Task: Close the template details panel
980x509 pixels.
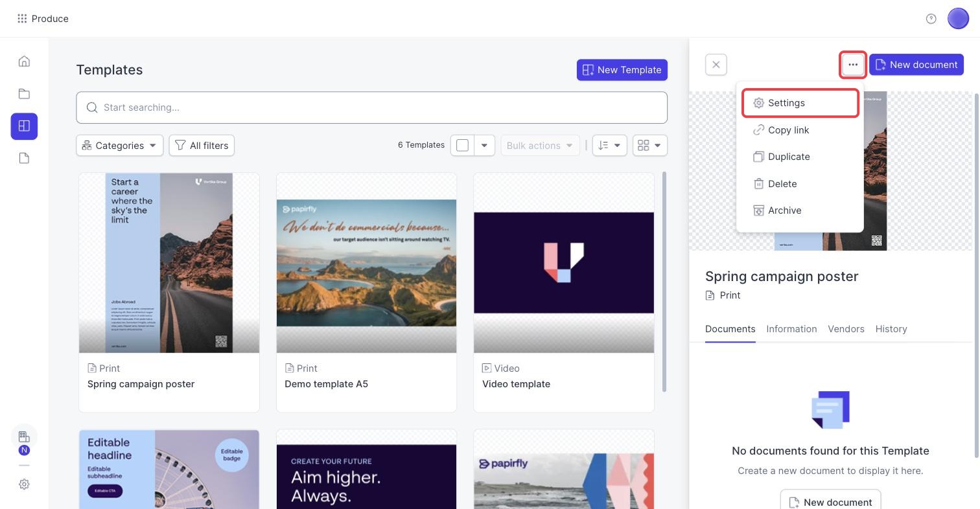Action: 716,65
